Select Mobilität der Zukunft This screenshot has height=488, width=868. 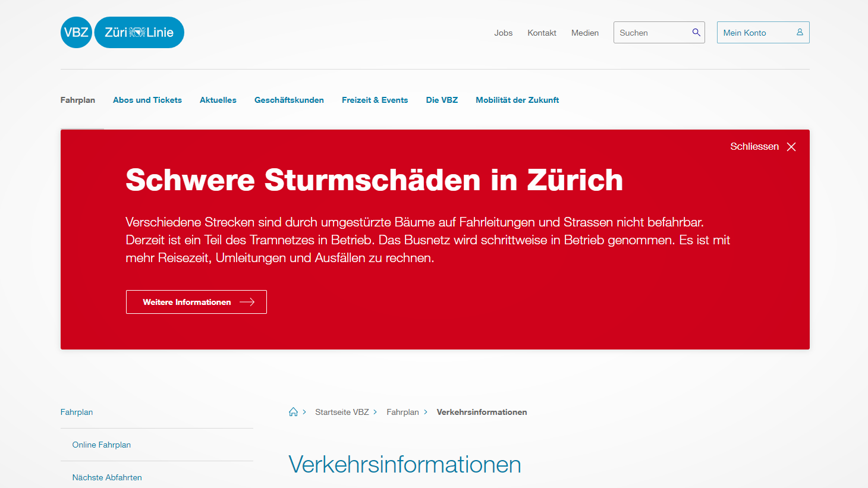(x=517, y=100)
